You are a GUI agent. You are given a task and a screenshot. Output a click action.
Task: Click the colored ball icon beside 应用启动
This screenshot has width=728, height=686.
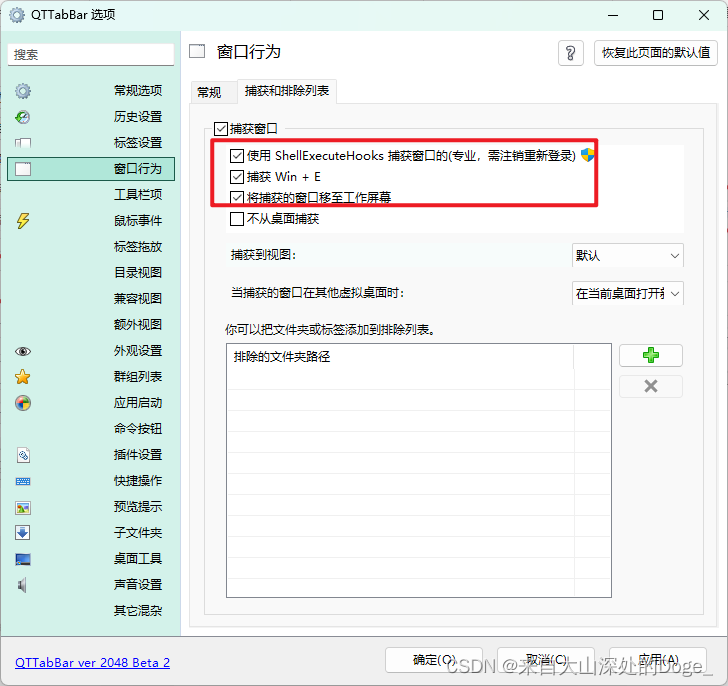coord(23,403)
